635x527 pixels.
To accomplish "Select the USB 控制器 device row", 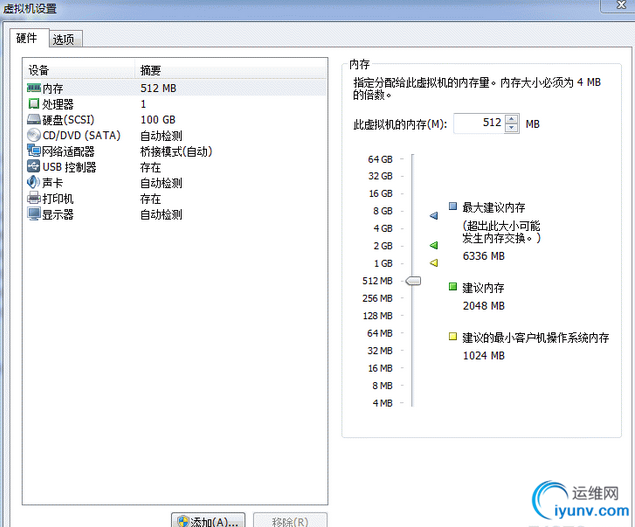I will 175,167.
